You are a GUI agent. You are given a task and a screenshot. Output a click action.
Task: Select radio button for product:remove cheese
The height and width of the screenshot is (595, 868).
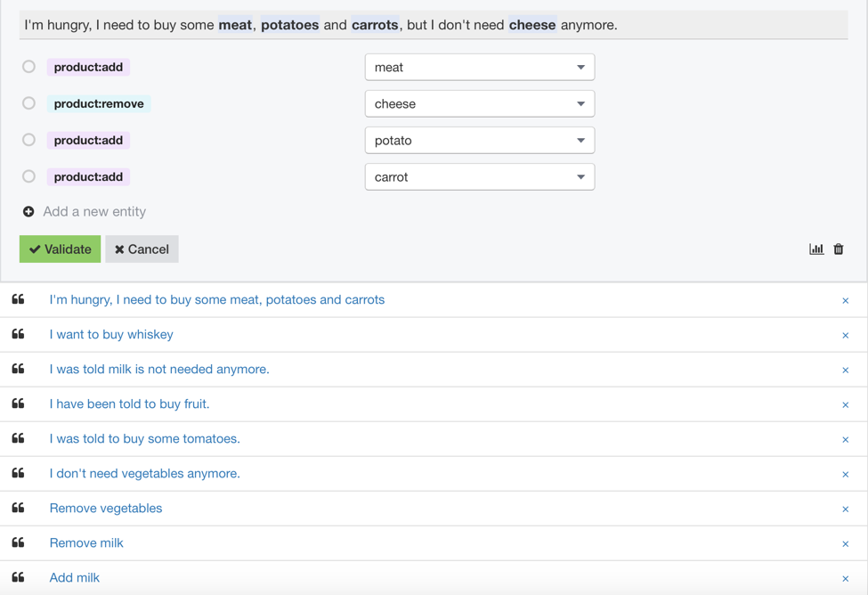click(29, 103)
